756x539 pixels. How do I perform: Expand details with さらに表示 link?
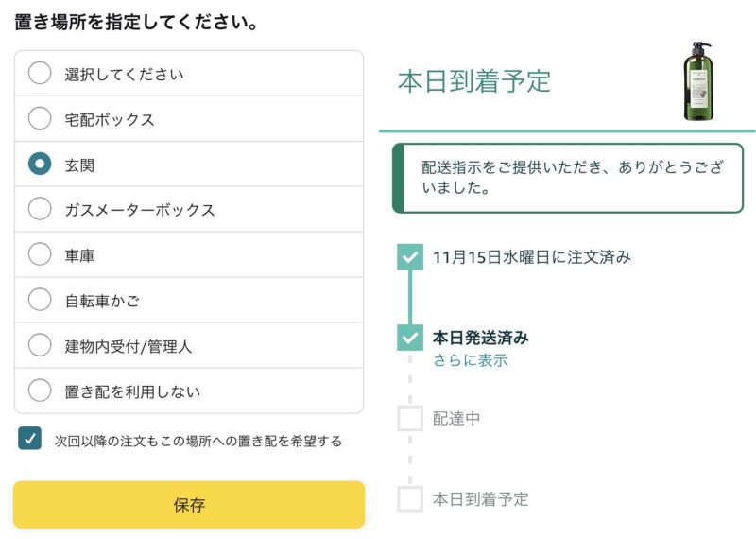click(x=470, y=360)
